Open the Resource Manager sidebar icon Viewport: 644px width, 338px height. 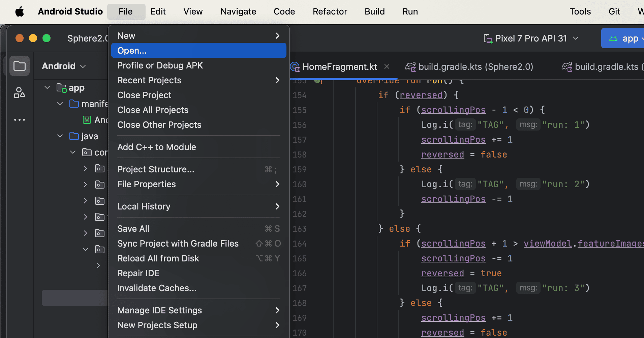pyautogui.click(x=20, y=93)
